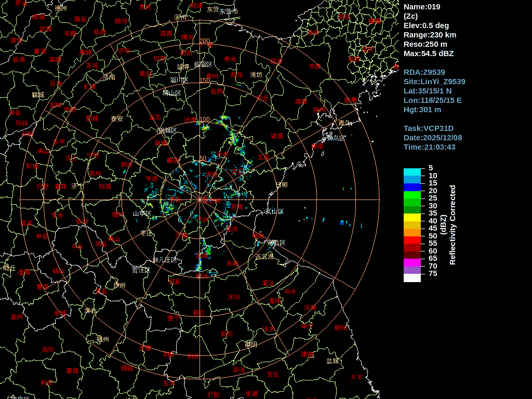Click the radar center at ring intersection
This screenshot has width=532, height=399.
pyautogui.click(x=199, y=199)
